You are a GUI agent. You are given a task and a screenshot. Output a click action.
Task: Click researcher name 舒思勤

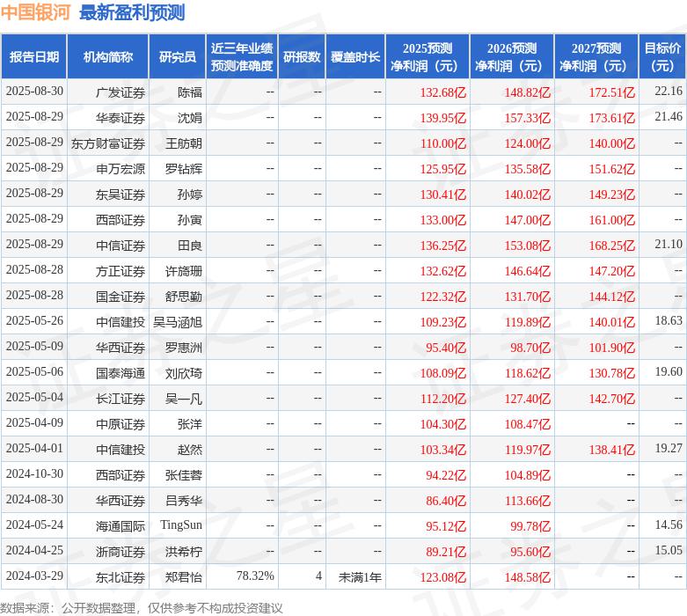coord(184,297)
